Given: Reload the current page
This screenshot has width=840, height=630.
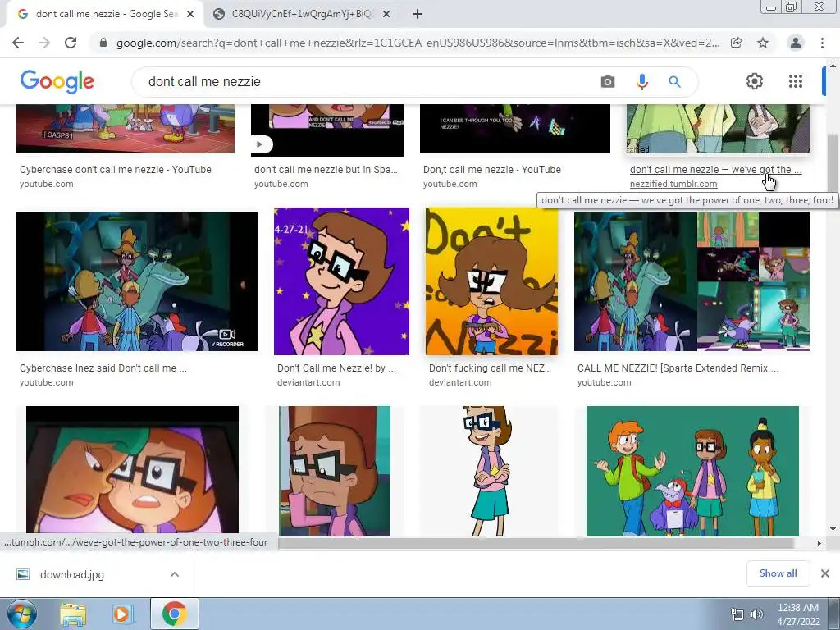Looking at the screenshot, I should pos(71,43).
